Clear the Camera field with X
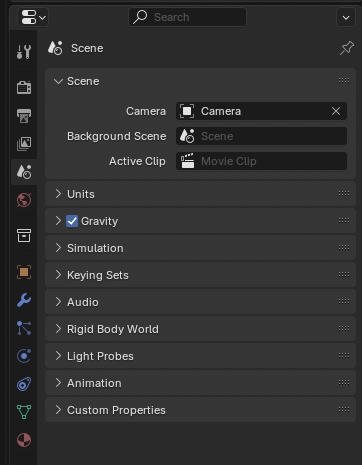The width and height of the screenshot is (362, 465). click(336, 111)
